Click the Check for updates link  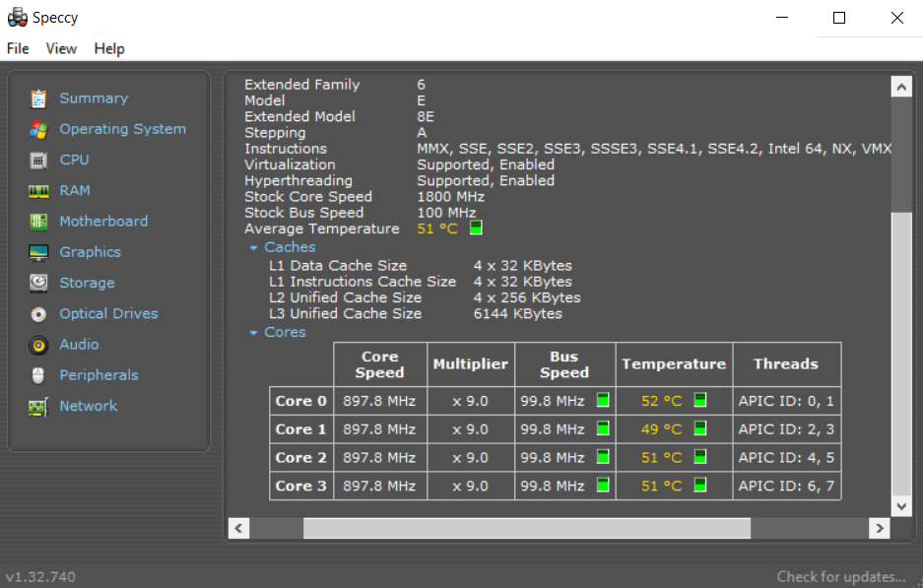(841, 576)
